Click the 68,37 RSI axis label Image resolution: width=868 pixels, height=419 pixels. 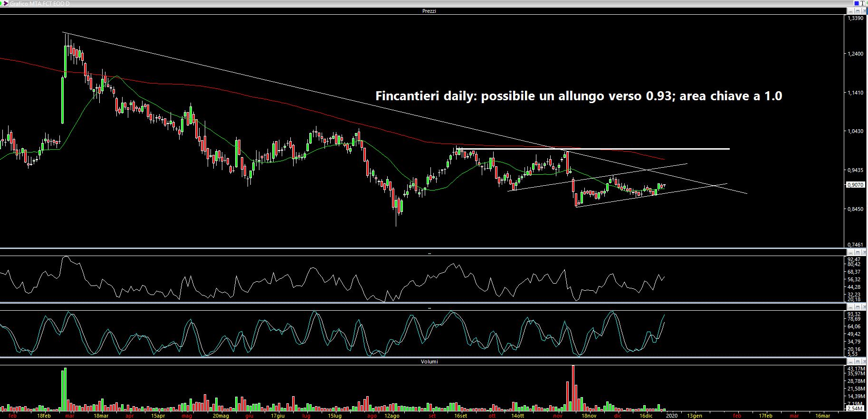854,272
